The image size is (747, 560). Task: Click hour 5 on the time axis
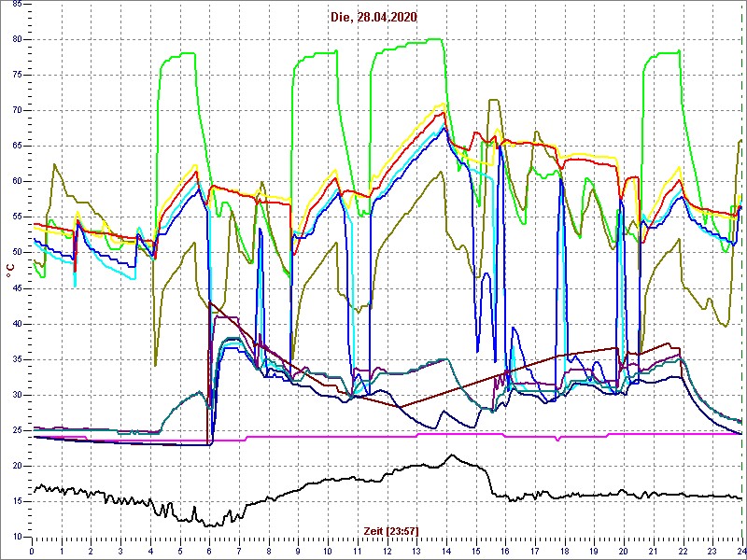tap(179, 551)
